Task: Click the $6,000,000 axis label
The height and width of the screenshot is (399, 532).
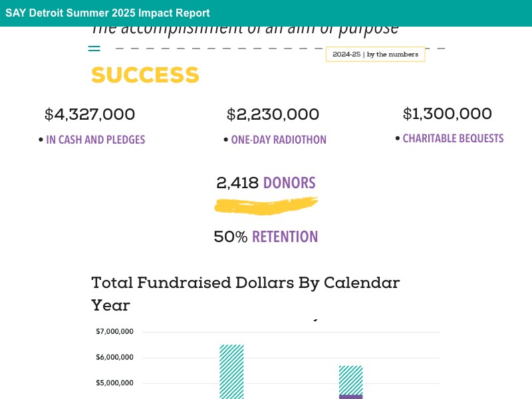Action: coord(115,357)
